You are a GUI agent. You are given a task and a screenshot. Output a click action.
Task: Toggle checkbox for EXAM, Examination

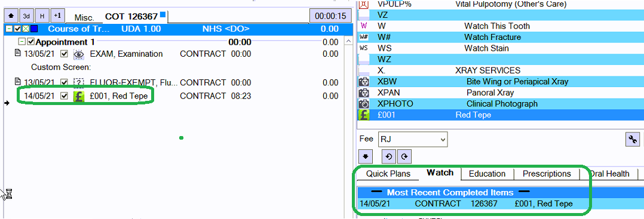(x=64, y=54)
